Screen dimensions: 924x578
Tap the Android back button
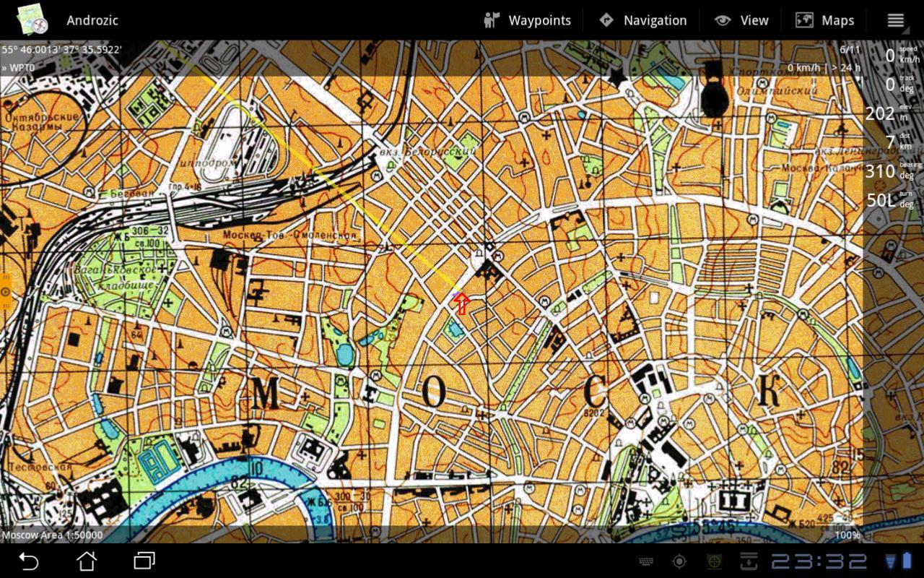pyautogui.click(x=29, y=561)
